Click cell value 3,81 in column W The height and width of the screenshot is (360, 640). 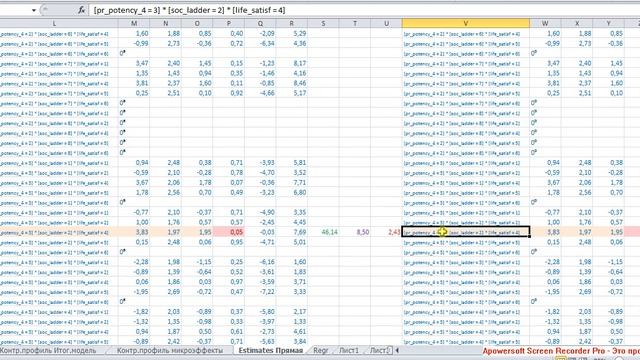pos(553,83)
